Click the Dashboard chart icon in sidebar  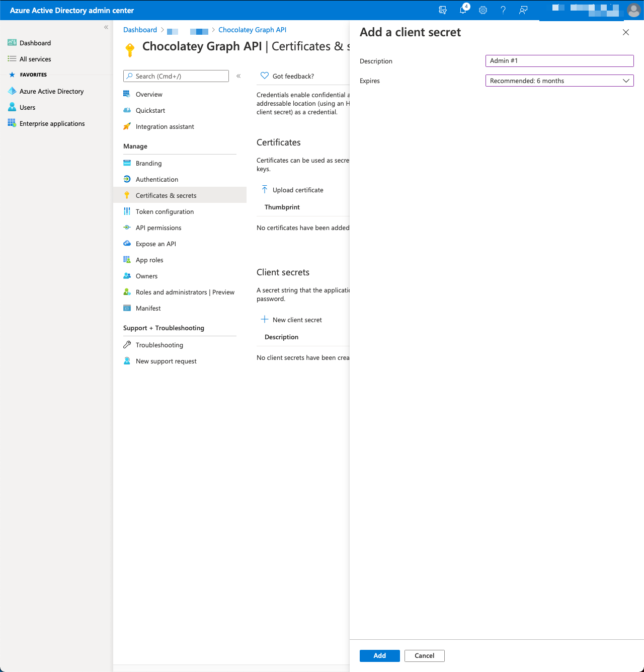[x=12, y=43]
